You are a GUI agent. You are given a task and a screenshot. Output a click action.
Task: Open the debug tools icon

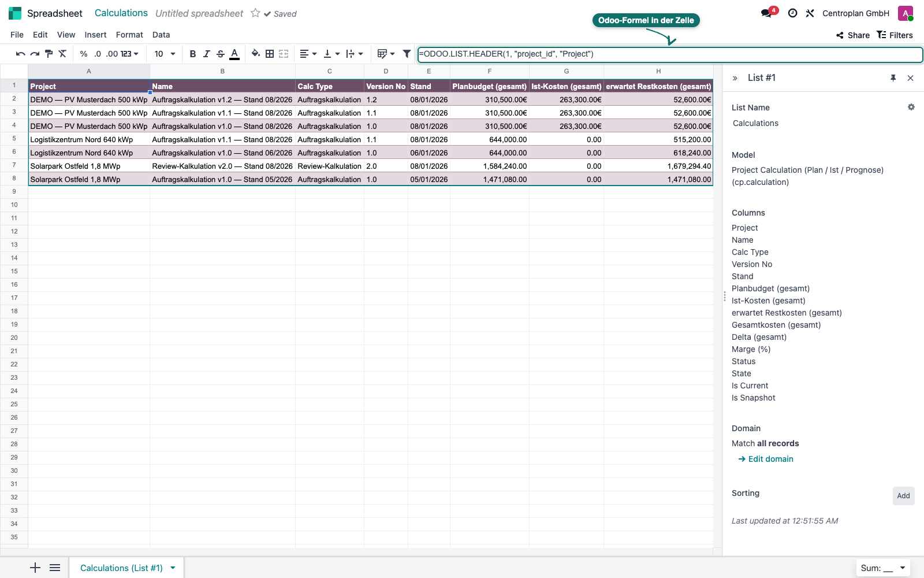[810, 13]
